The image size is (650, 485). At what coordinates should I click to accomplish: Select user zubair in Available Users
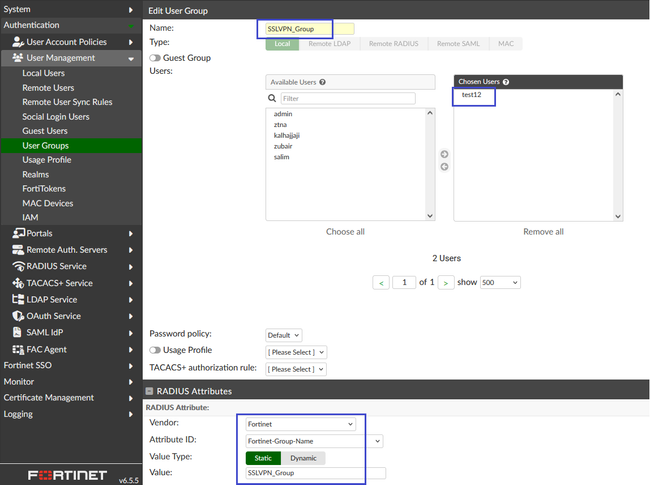tap(284, 146)
